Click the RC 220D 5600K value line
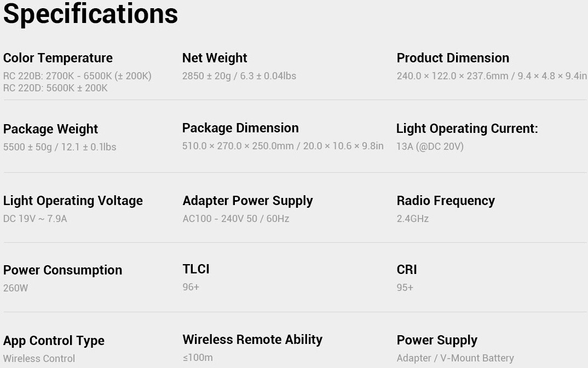Viewport: 588px width, 368px height. [55, 88]
